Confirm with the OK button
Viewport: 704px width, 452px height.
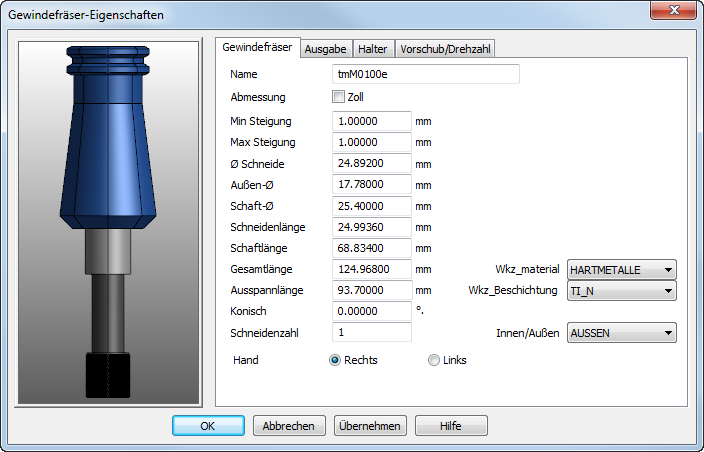[208, 426]
